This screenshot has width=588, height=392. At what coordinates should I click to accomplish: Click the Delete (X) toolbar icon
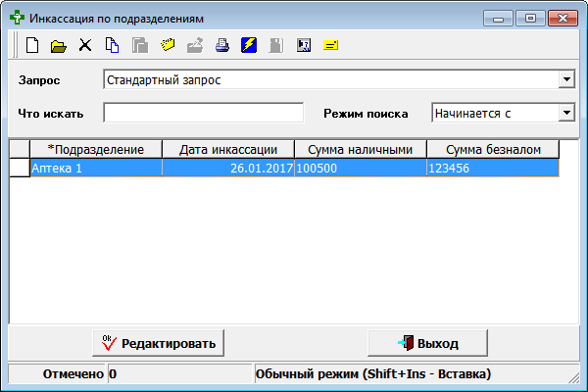click(85, 45)
